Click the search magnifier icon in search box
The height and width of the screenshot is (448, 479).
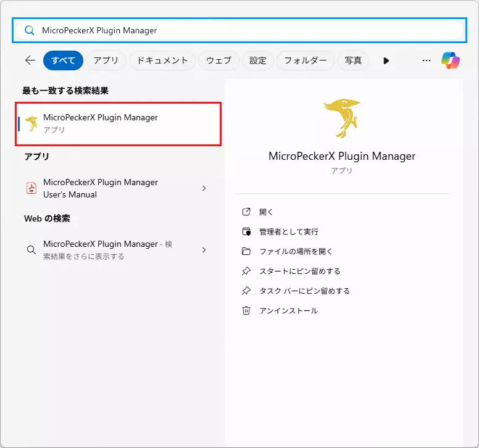click(x=30, y=30)
